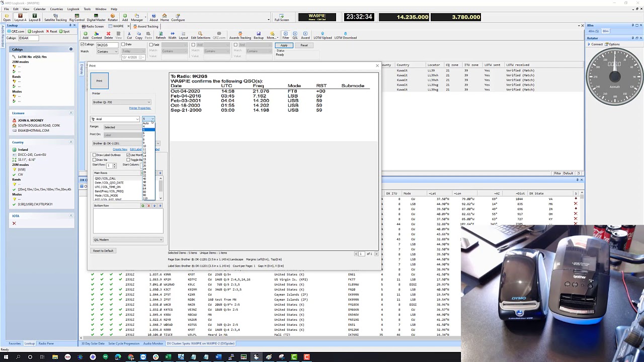Image resolution: width=644 pixels, height=362 pixels.
Task: Open the Arial font dropdown
Action: pos(115,119)
